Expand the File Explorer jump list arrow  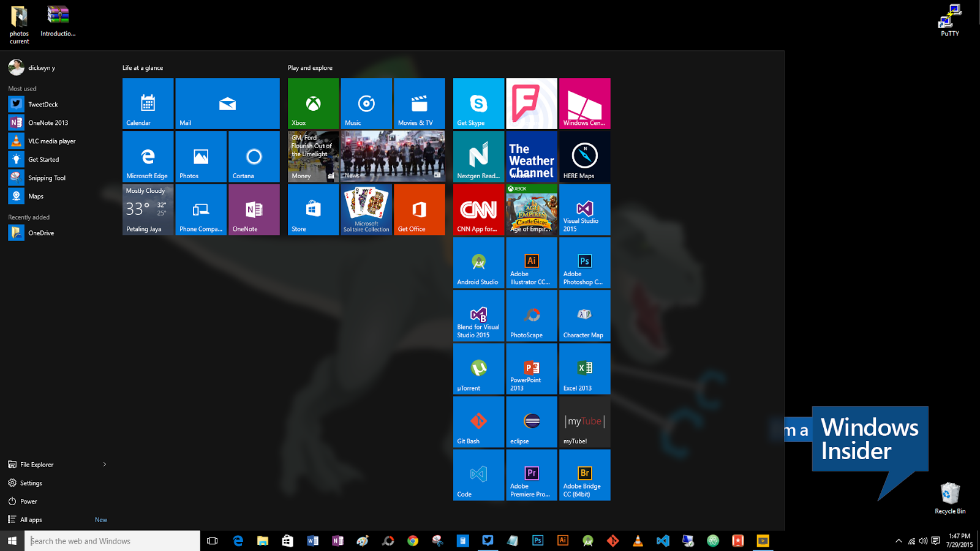pos(105,465)
